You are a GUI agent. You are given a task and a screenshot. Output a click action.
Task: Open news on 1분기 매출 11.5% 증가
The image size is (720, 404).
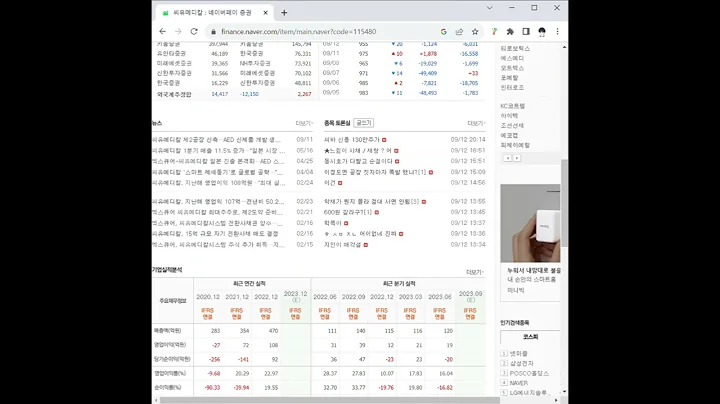tap(219, 151)
